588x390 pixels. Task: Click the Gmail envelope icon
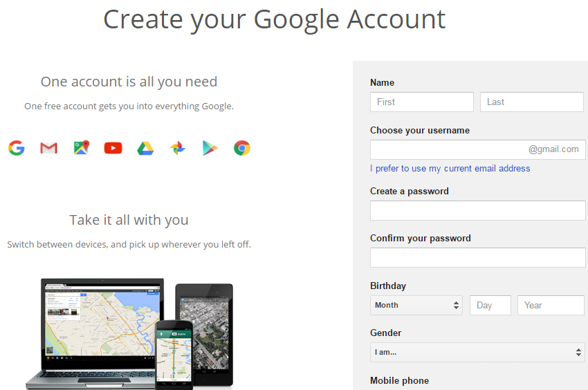[48, 148]
